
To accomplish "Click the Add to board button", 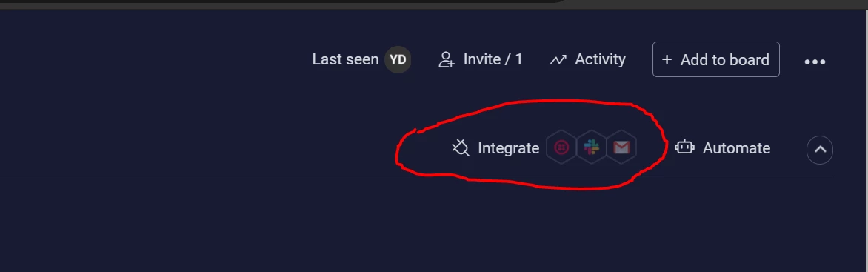I will (x=715, y=59).
